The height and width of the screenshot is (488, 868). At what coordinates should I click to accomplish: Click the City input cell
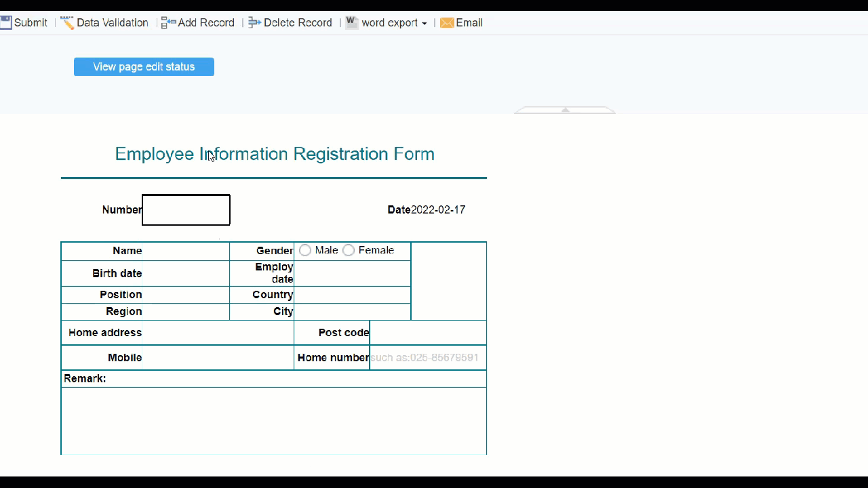tap(352, 312)
